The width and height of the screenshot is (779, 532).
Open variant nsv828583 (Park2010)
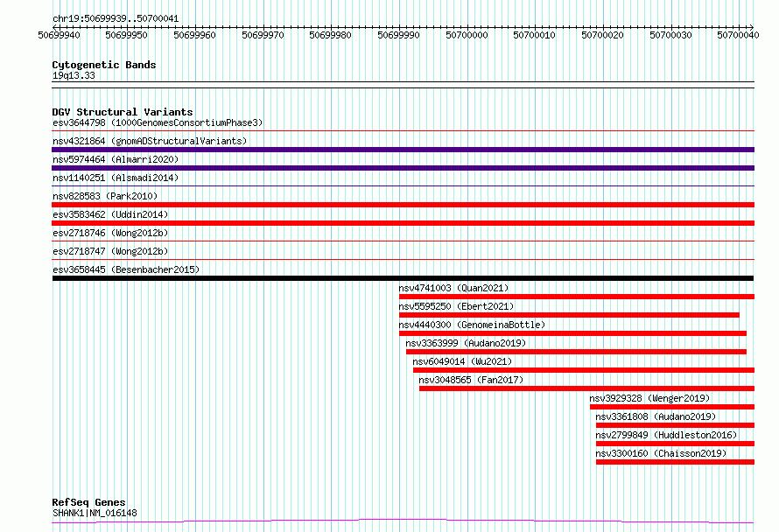click(x=105, y=196)
